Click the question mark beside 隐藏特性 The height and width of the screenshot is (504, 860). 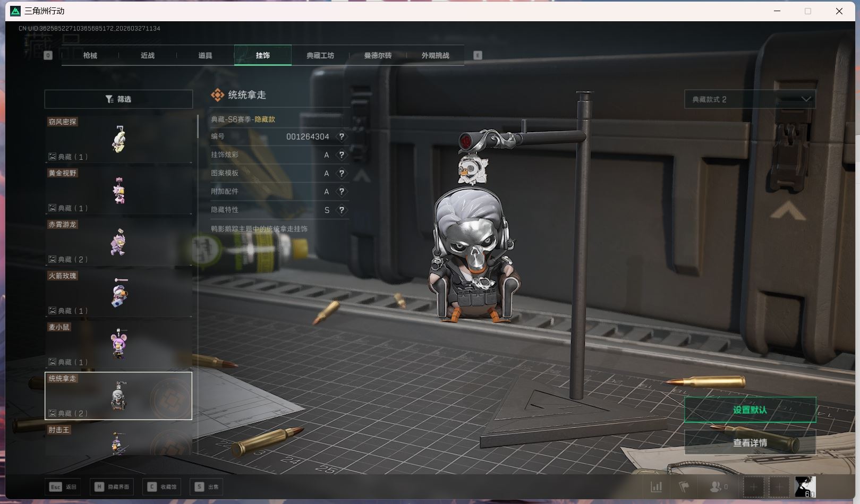click(x=342, y=210)
